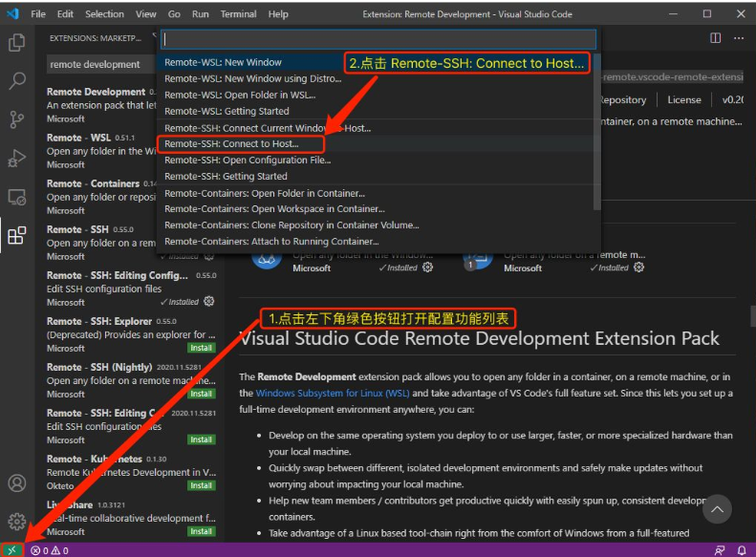Image resolution: width=756 pixels, height=557 pixels.
Task: Open Source Control view in activity bar
Action: pos(17,119)
